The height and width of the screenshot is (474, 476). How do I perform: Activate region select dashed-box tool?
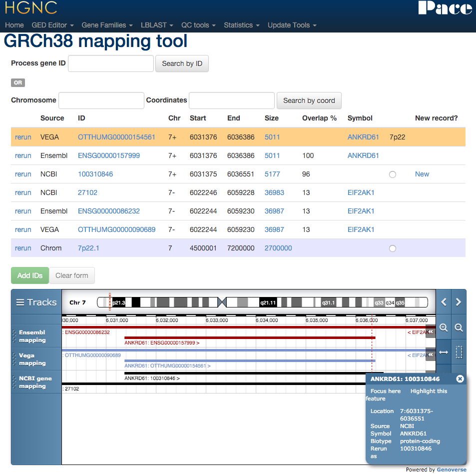[459, 352]
